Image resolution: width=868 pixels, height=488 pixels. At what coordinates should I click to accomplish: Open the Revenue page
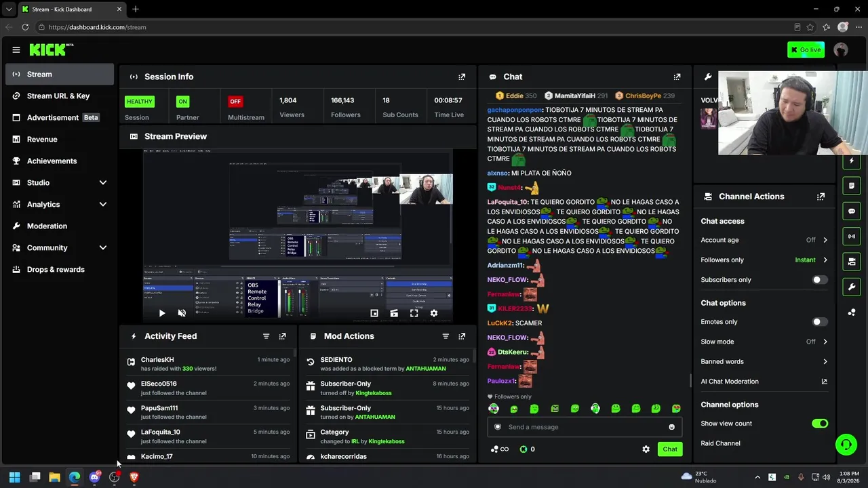click(x=60, y=139)
